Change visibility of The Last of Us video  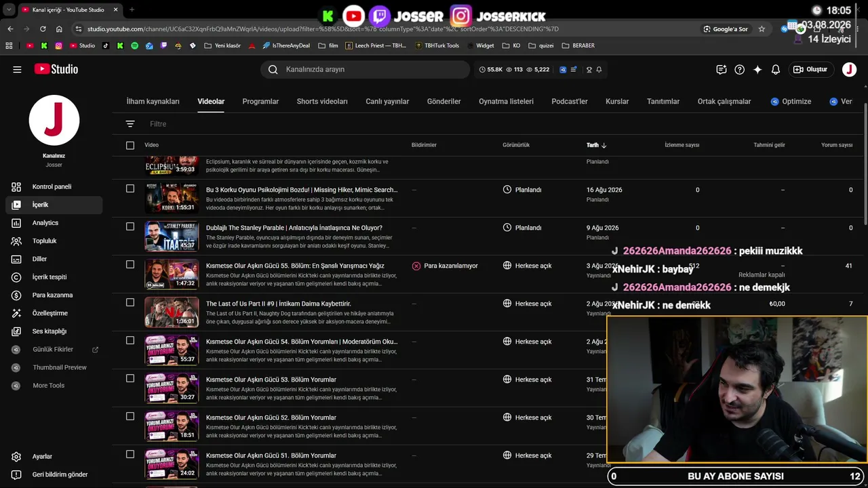[x=527, y=304]
